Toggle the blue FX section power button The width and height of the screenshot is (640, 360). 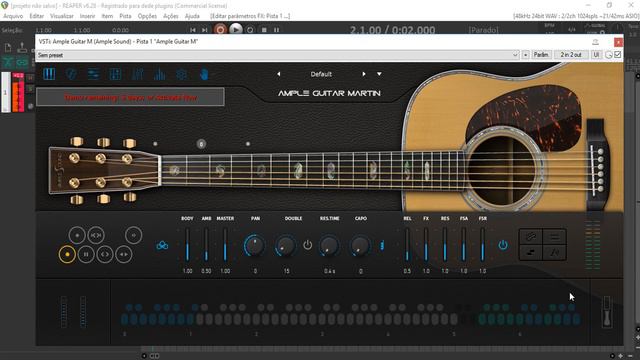(503, 245)
